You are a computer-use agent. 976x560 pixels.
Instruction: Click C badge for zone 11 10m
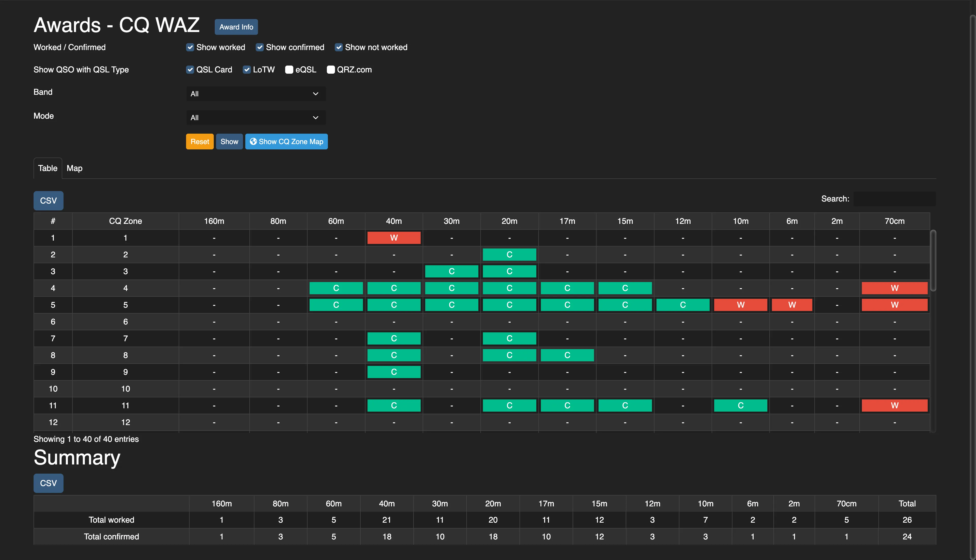(740, 405)
